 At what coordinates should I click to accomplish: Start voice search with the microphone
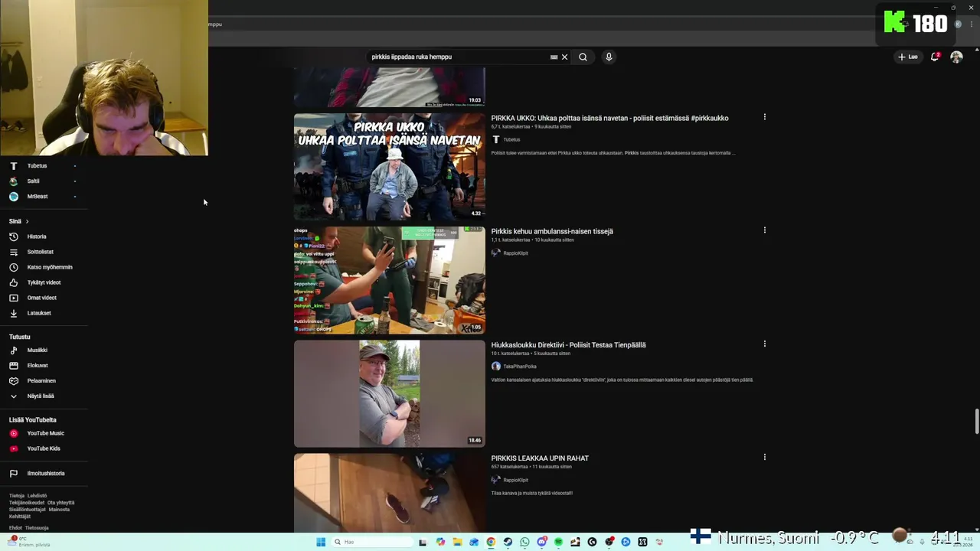(609, 57)
